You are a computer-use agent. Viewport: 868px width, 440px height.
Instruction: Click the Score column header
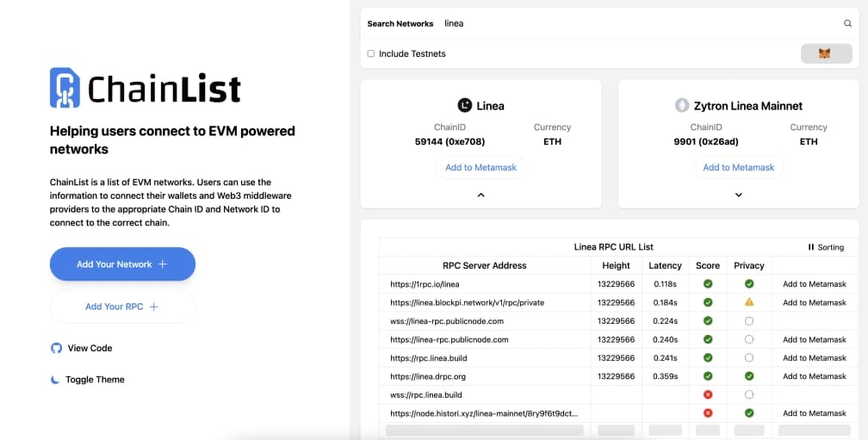coord(708,266)
